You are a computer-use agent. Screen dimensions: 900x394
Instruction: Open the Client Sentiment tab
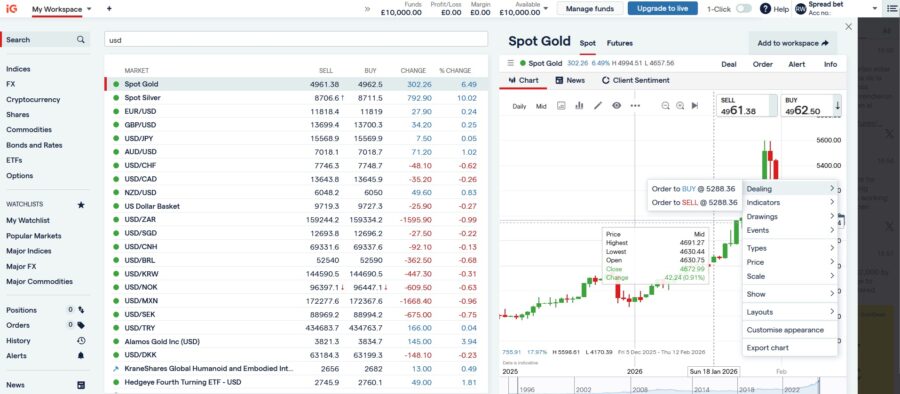click(635, 80)
